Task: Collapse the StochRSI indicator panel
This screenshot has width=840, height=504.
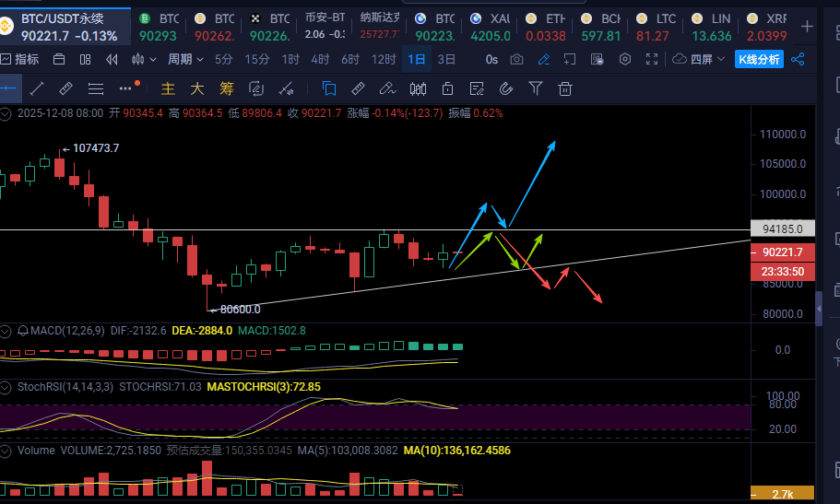Action: coord(7,387)
